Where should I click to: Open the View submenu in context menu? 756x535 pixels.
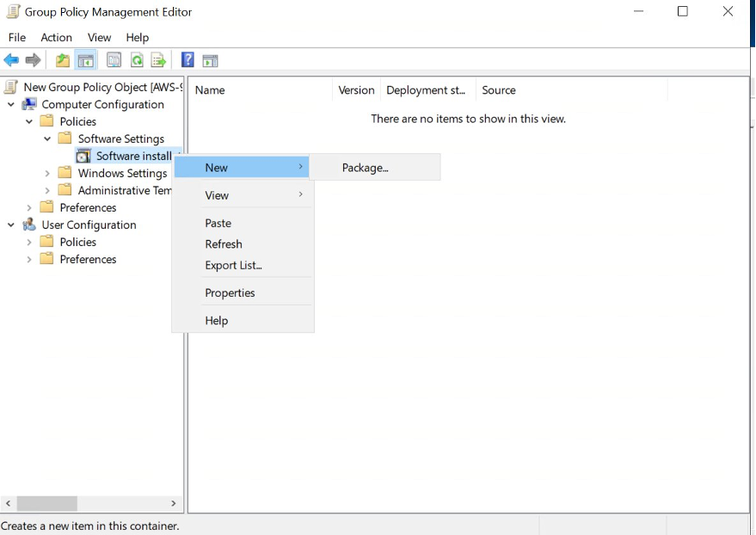pyautogui.click(x=216, y=195)
